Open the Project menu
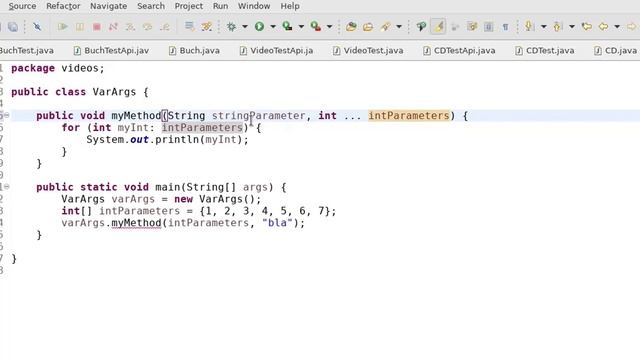640x360 pixels. click(x=189, y=6)
